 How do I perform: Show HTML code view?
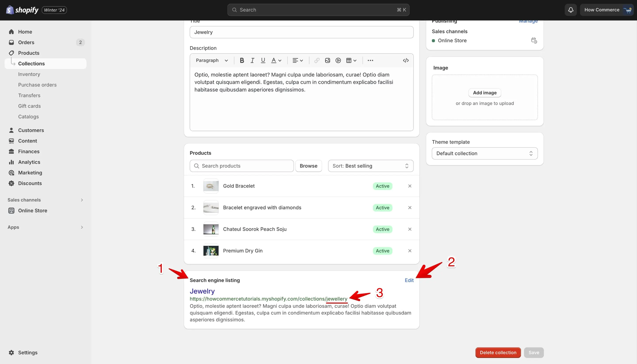[406, 60]
